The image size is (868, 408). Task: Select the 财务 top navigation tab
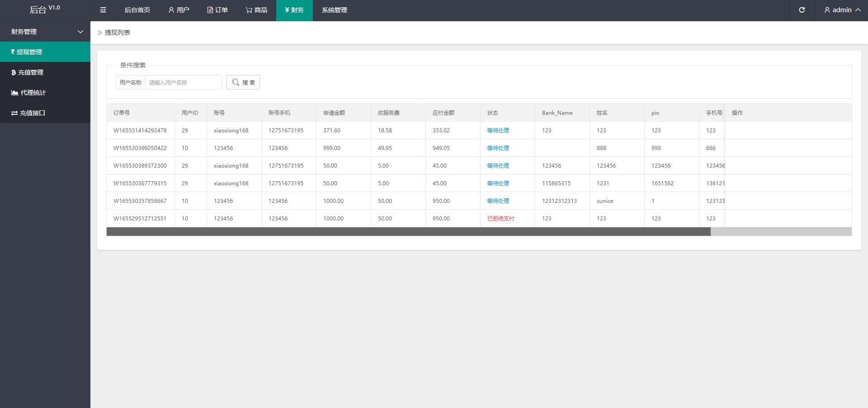(294, 10)
